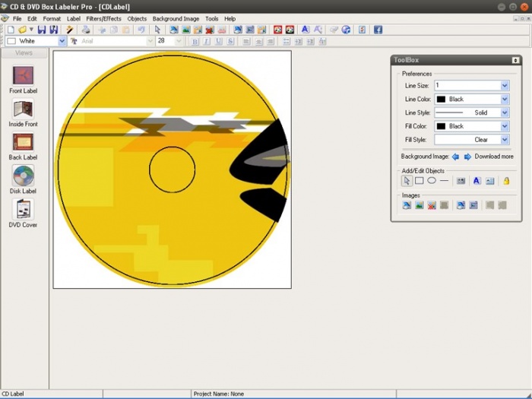532x399 pixels.
Task: Toggle Underline text formatting
Action: (220, 41)
